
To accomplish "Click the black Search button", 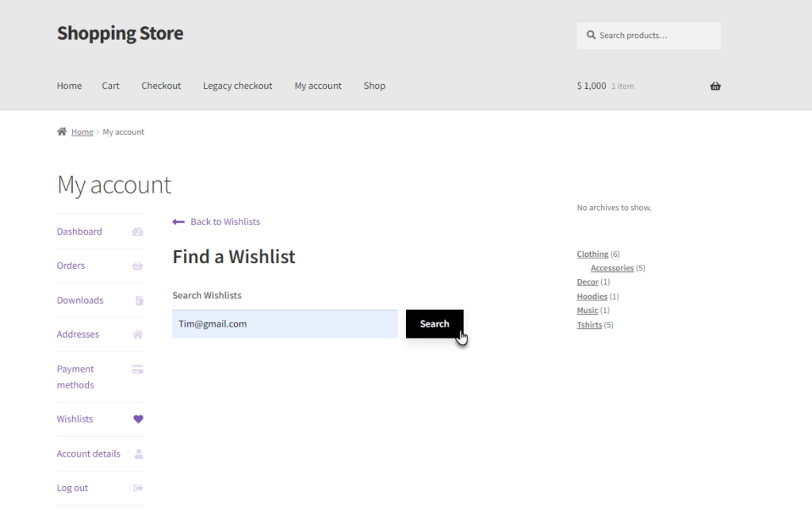I will tap(435, 323).
